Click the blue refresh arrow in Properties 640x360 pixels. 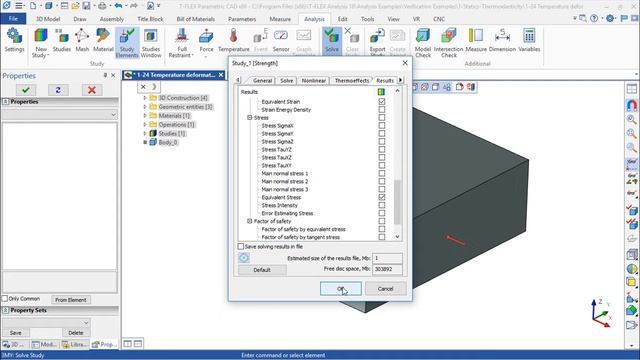(x=58, y=90)
